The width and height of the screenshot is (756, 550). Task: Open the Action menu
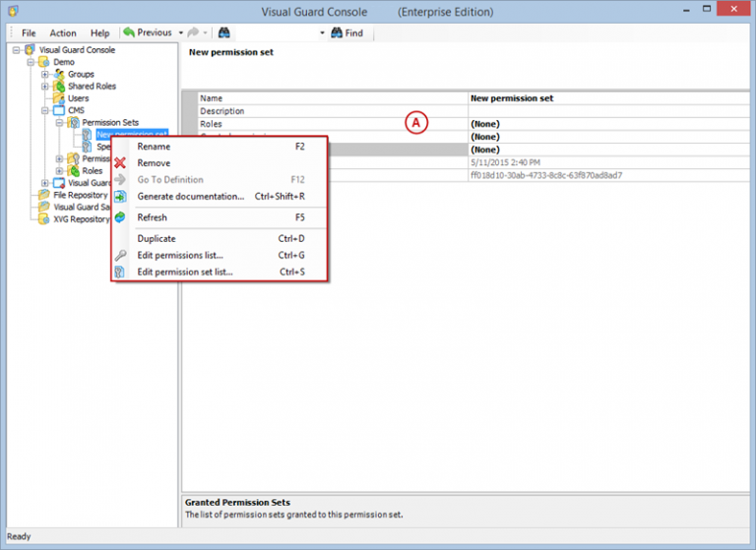63,32
